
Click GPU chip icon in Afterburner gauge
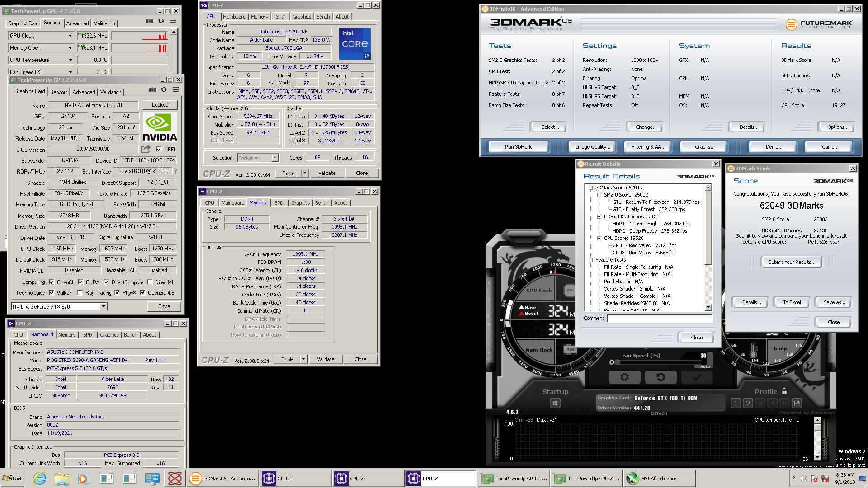(x=570, y=290)
